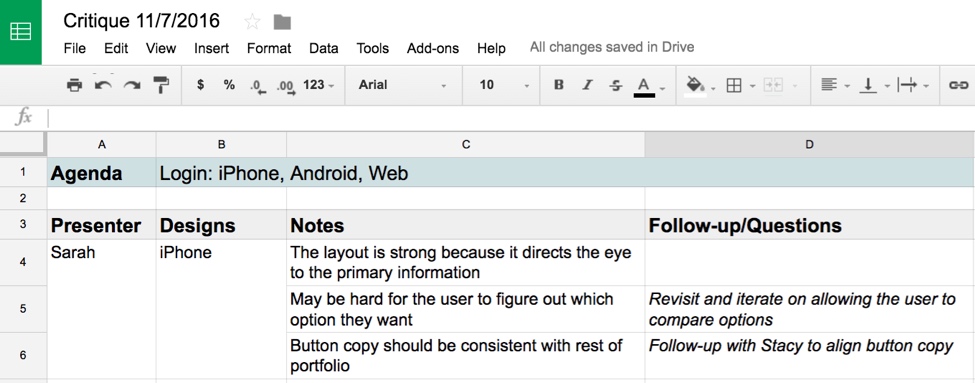Select the 'Follow-up/Questions' header cell
Viewport: 975px width, 383px height.
point(810,225)
